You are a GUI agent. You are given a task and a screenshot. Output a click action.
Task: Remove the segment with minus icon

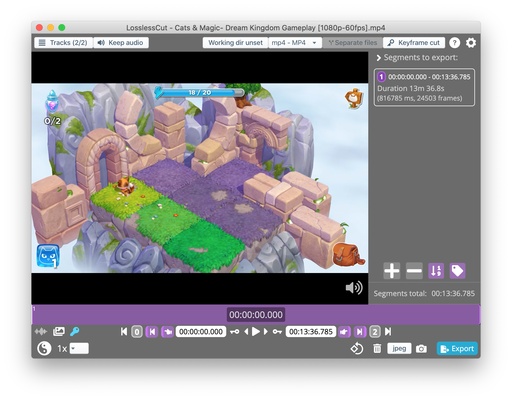coord(414,271)
